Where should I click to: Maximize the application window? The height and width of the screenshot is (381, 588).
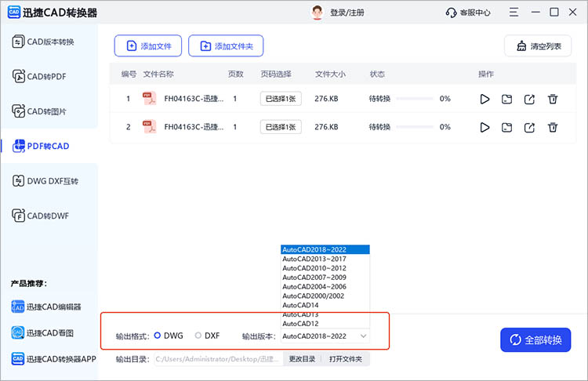(x=554, y=12)
